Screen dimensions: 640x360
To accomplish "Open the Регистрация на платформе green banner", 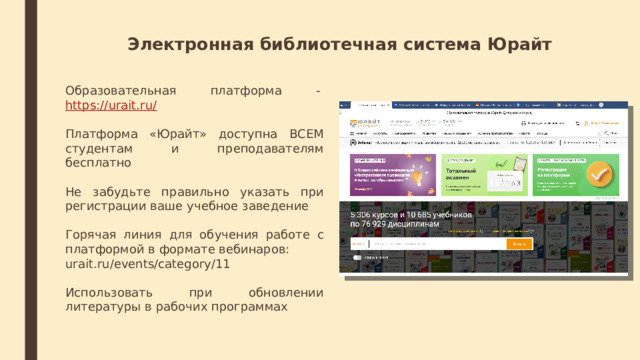I will (x=576, y=175).
